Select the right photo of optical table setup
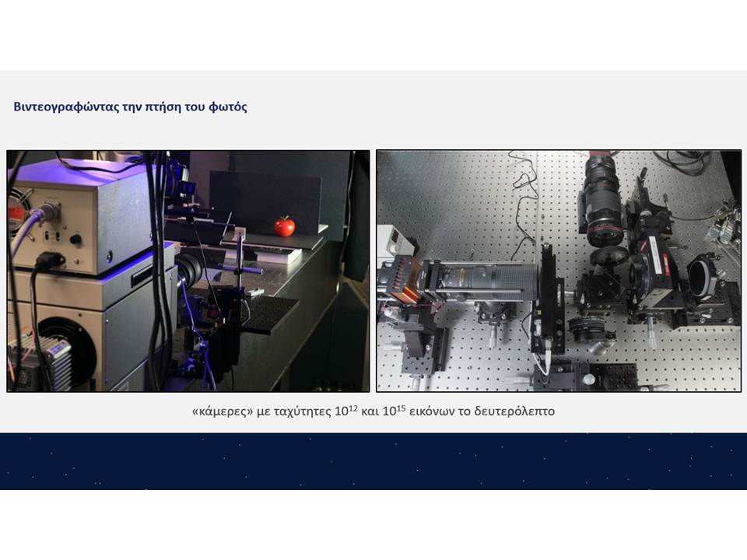The image size is (747, 560). [x=559, y=271]
